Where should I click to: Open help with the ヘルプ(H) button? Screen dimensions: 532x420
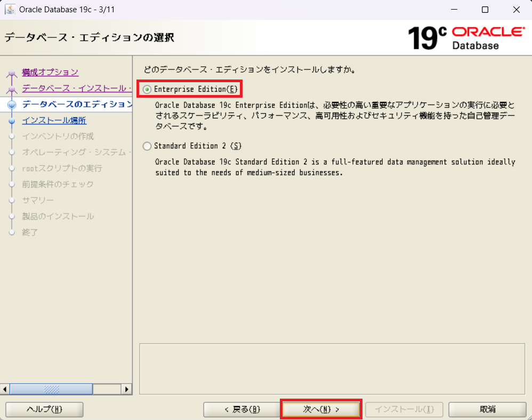45,409
